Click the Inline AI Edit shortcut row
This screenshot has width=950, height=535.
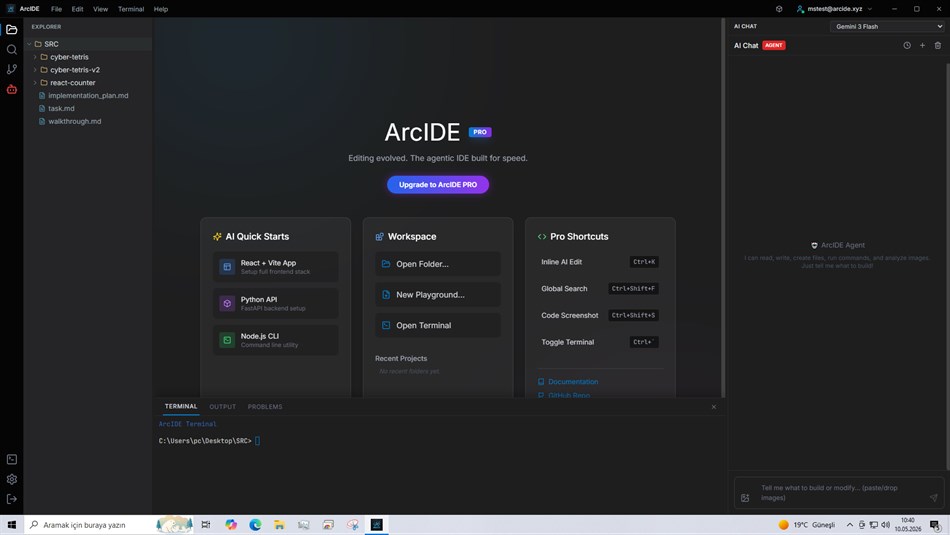[x=600, y=262]
